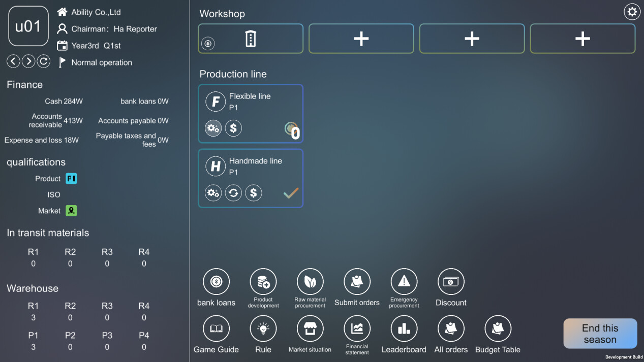Screen dimensions: 644x362
Task: Open upgrade gears on the Flexible line
Action: click(213, 128)
